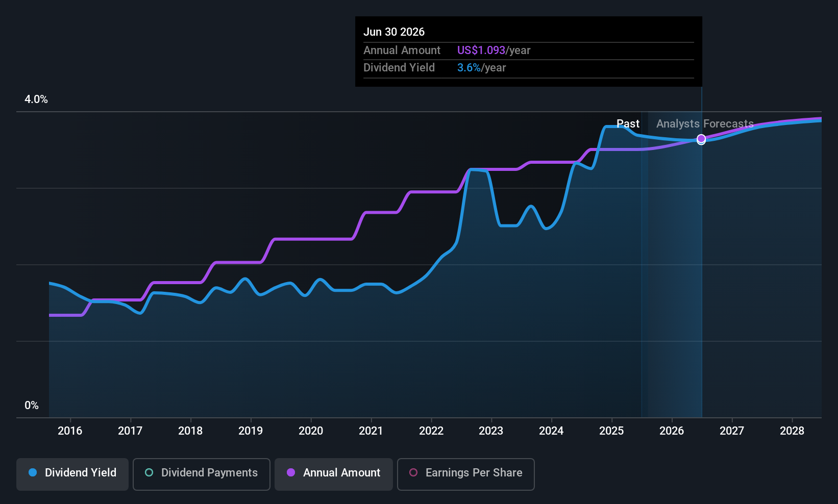Click the purple Annual Amount legend dot

click(291, 473)
